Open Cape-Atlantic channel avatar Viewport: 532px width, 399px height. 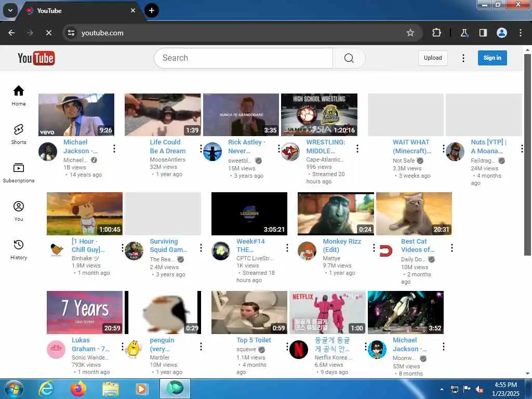point(290,152)
